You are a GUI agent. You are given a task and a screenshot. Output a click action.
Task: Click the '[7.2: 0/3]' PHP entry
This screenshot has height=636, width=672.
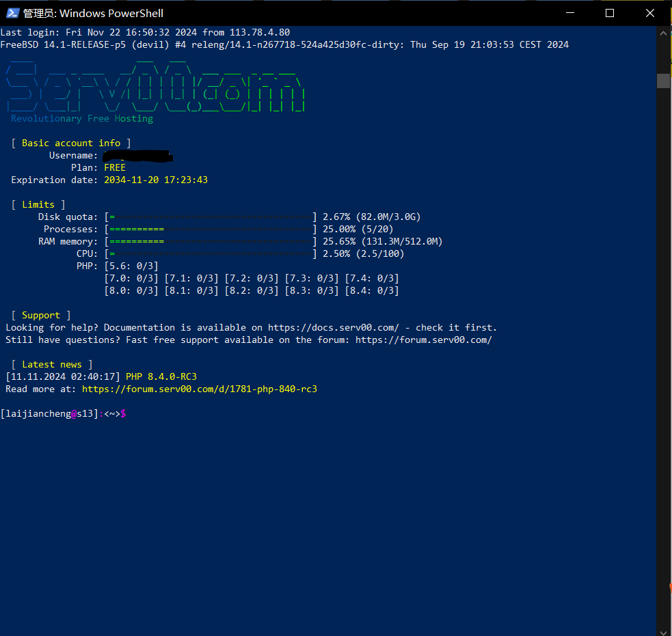252,279
